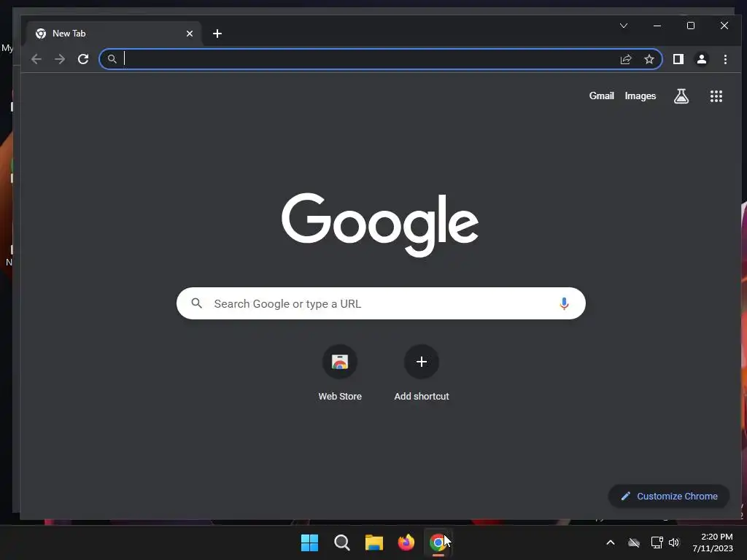Open Google Images link
The height and width of the screenshot is (560, 747).
point(640,96)
